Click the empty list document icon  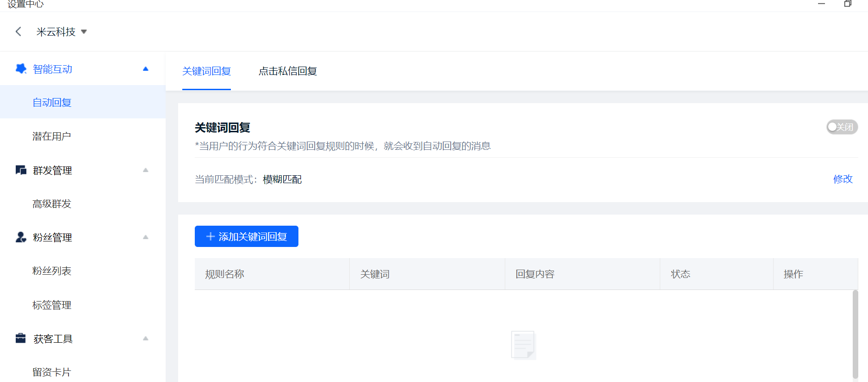point(523,345)
